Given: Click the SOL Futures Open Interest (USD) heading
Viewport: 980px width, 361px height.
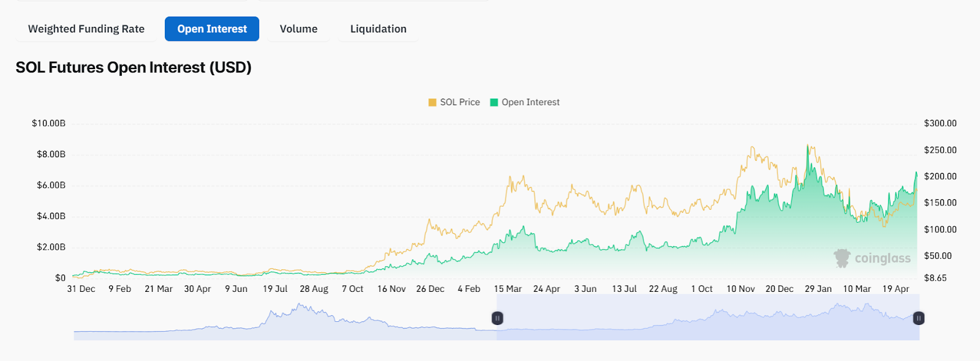Looking at the screenshot, I should pyautogui.click(x=134, y=67).
